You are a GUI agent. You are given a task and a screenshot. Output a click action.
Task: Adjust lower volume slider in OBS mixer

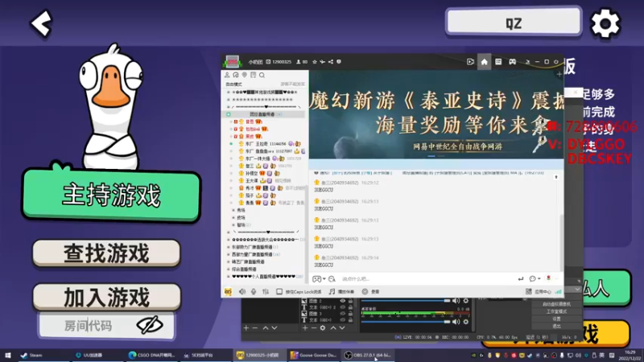(x=406, y=322)
